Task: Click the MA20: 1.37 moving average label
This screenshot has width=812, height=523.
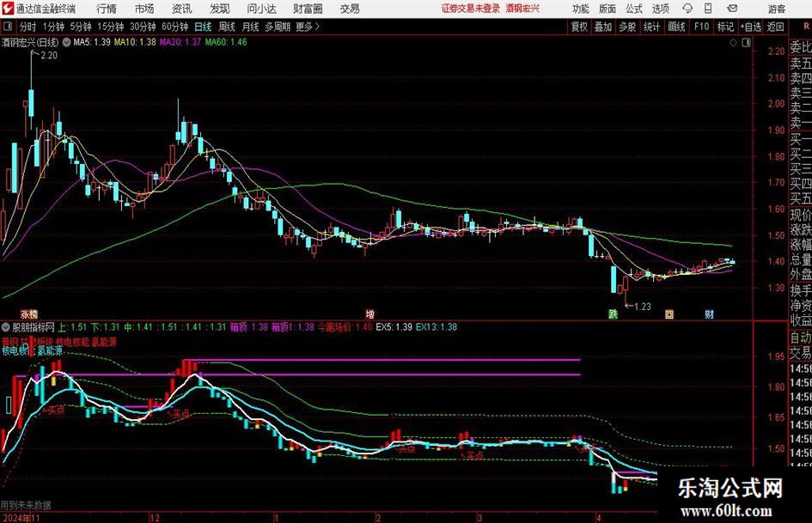Action: tap(180, 42)
